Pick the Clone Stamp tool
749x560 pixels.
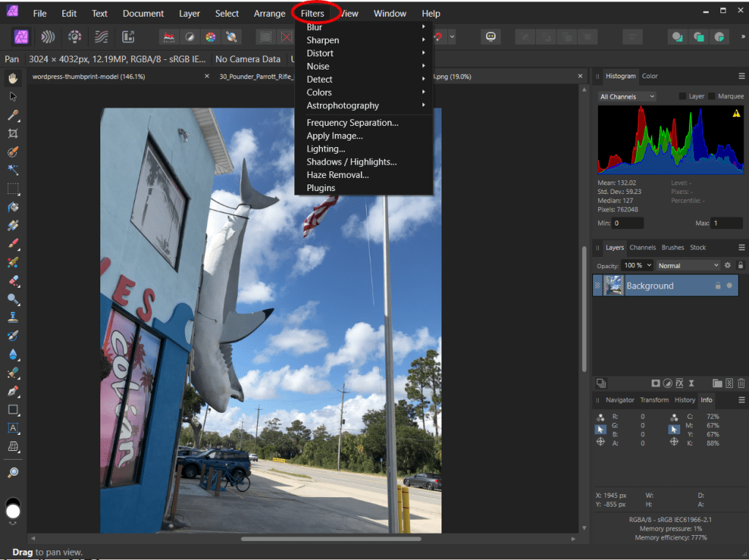13,318
